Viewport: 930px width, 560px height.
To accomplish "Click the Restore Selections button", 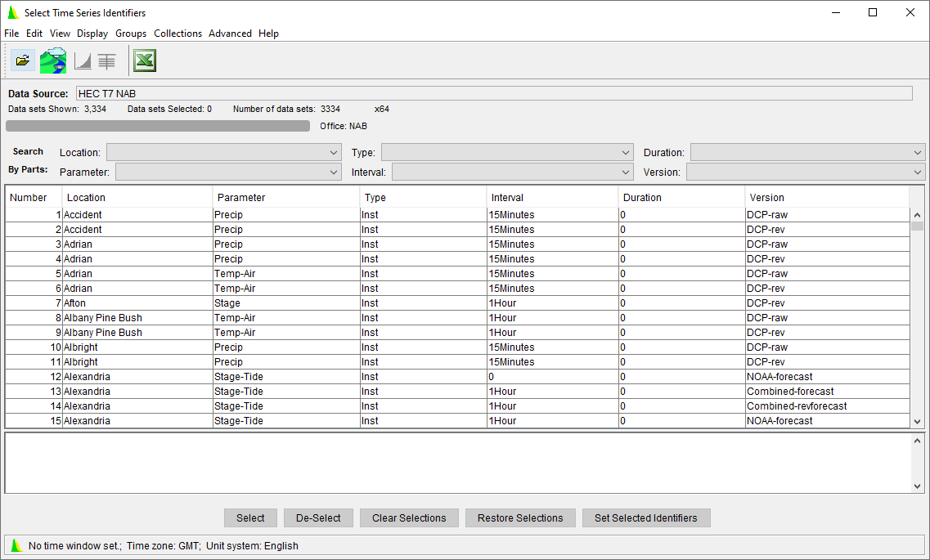I will tap(520, 518).
